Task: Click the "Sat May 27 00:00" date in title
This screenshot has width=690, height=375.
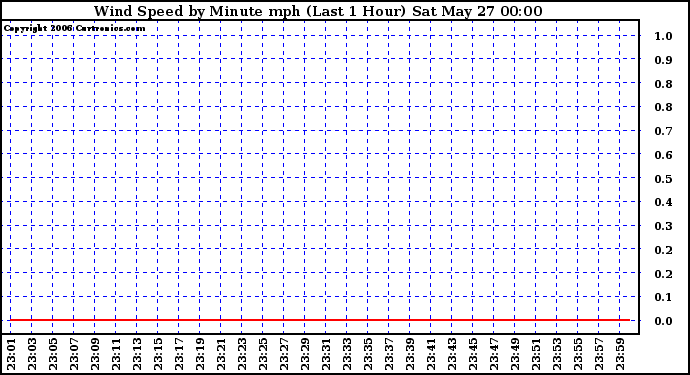Action: tap(477, 11)
